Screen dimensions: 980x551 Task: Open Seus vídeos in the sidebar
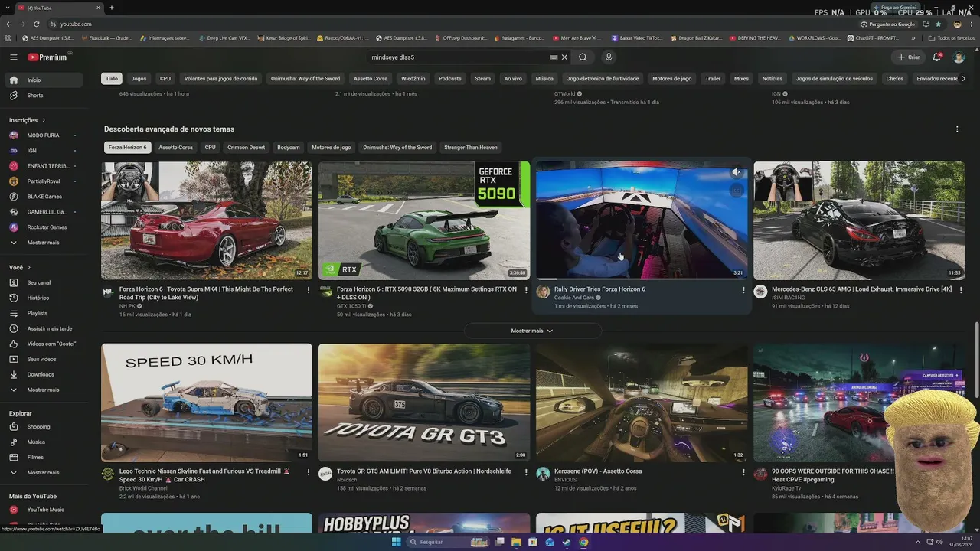(41, 359)
